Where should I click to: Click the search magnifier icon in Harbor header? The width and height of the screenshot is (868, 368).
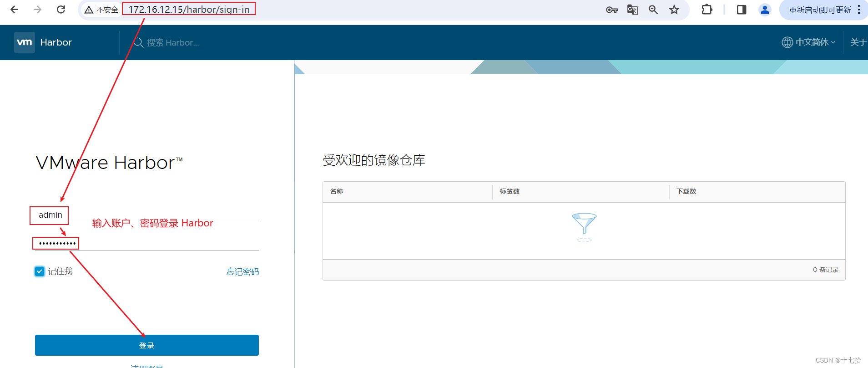point(138,43)
